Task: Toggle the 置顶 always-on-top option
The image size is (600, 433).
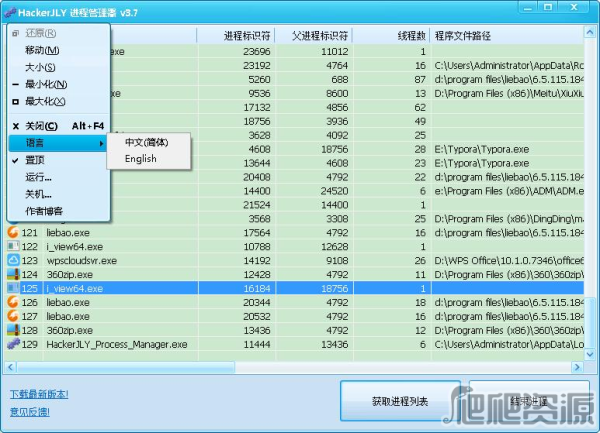Action: click(59, 160)
